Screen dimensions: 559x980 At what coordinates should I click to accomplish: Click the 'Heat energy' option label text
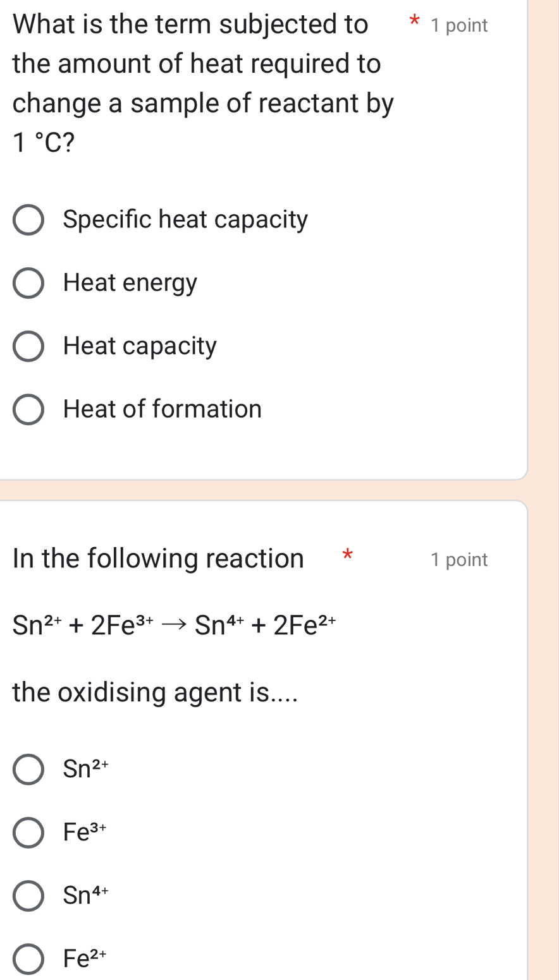pos(130,282)
